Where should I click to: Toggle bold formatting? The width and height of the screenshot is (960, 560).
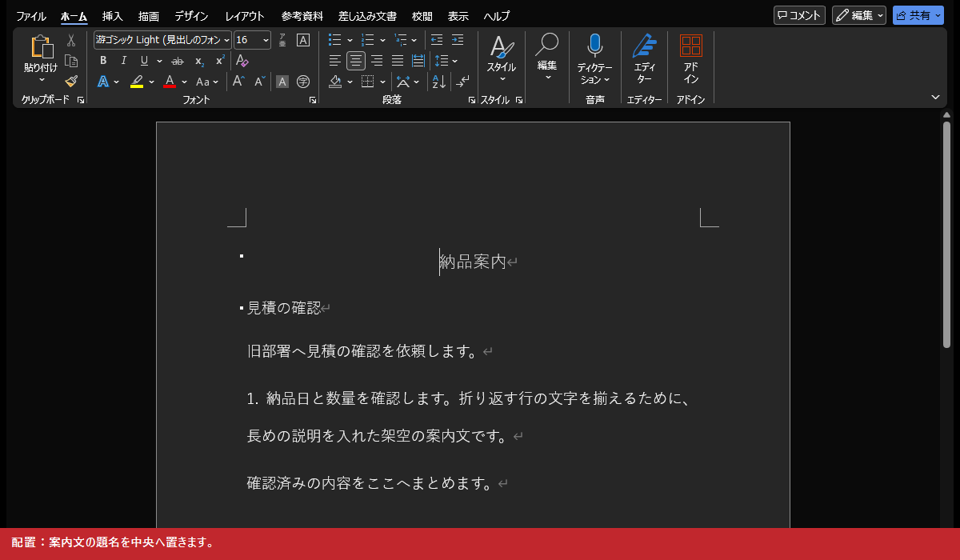click(103, 61)
